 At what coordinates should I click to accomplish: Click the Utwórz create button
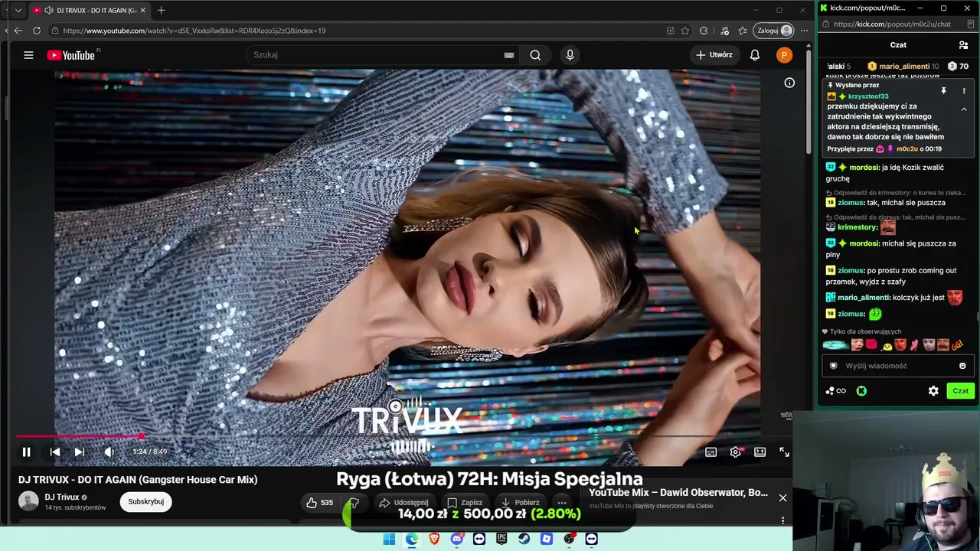(714, 55)
